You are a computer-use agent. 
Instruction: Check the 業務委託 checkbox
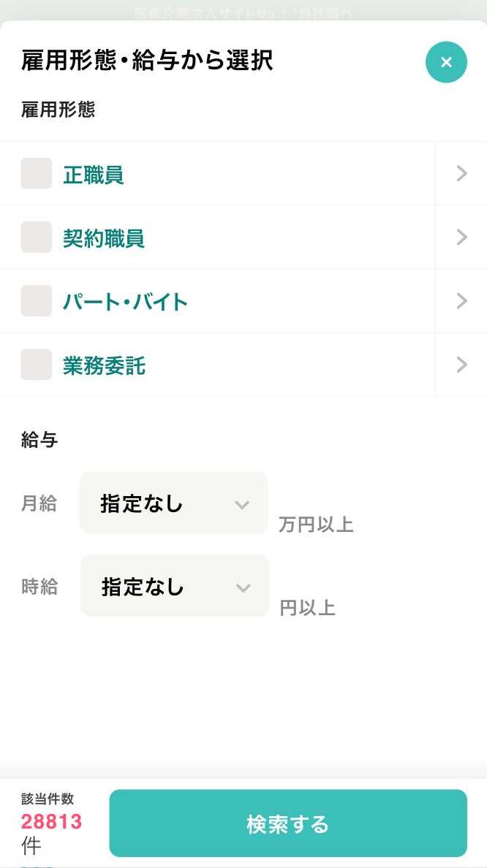pos(36,364)
